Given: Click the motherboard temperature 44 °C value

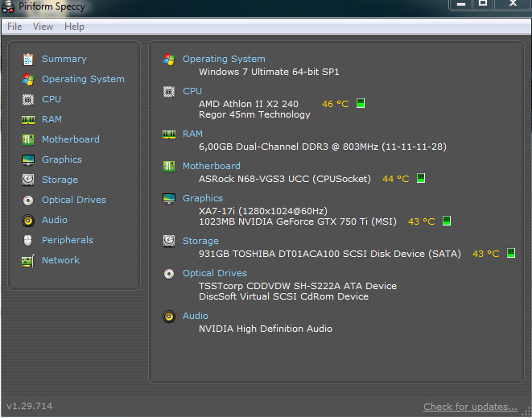Looking at the screenshot, I should [x=396, y=179].
